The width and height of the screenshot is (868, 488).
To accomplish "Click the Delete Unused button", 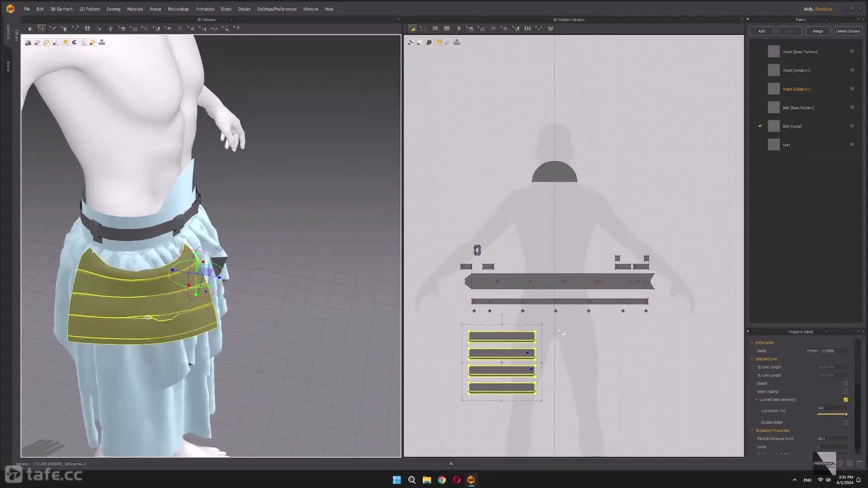I will (848, 31).
